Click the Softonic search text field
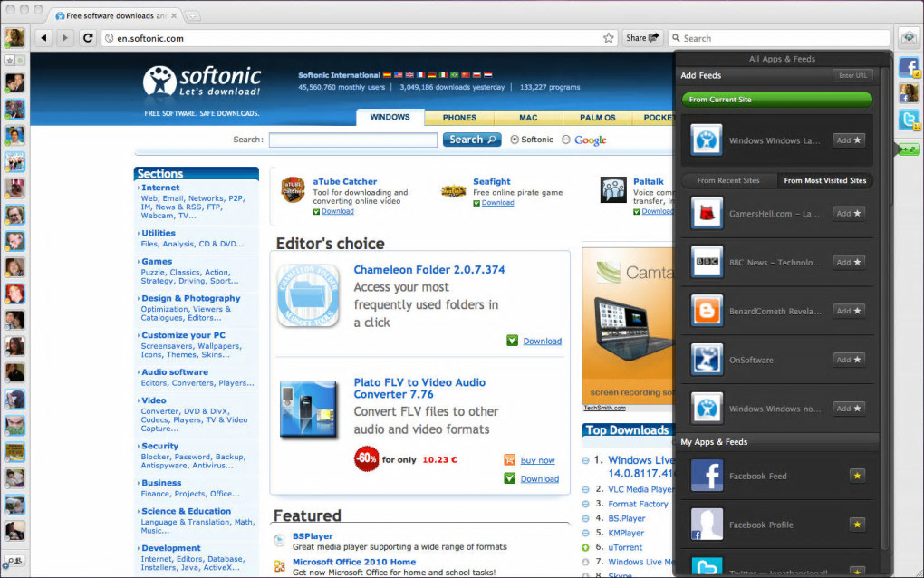This screenshot has height=578, width=924. point(353,140)
